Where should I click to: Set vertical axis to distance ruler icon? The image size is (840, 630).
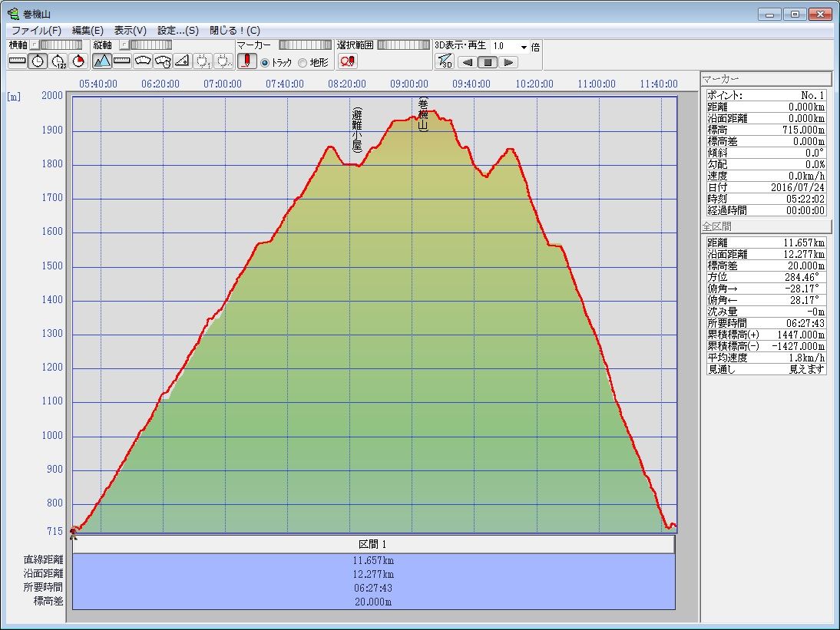point(122,61)
